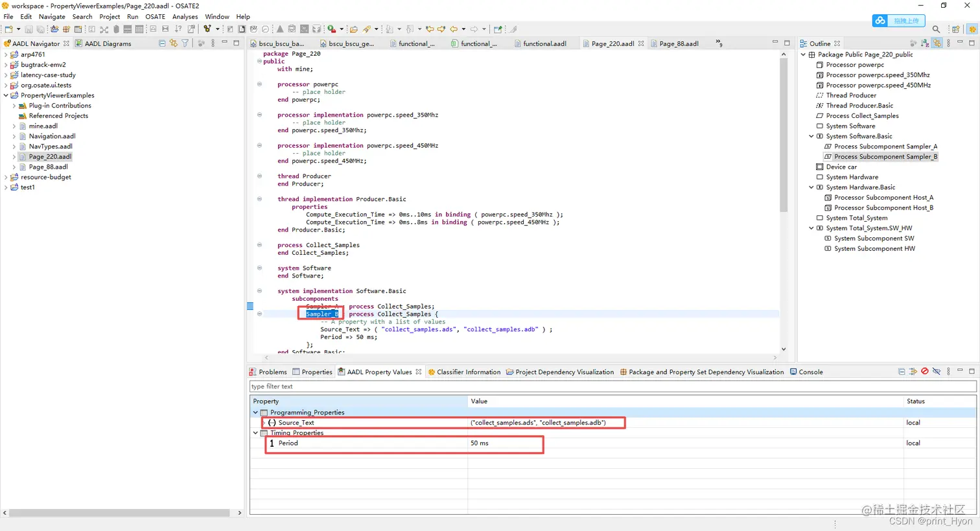Toggle Link with Editor in Outline view
980x531 pixels.
(937, 43)
